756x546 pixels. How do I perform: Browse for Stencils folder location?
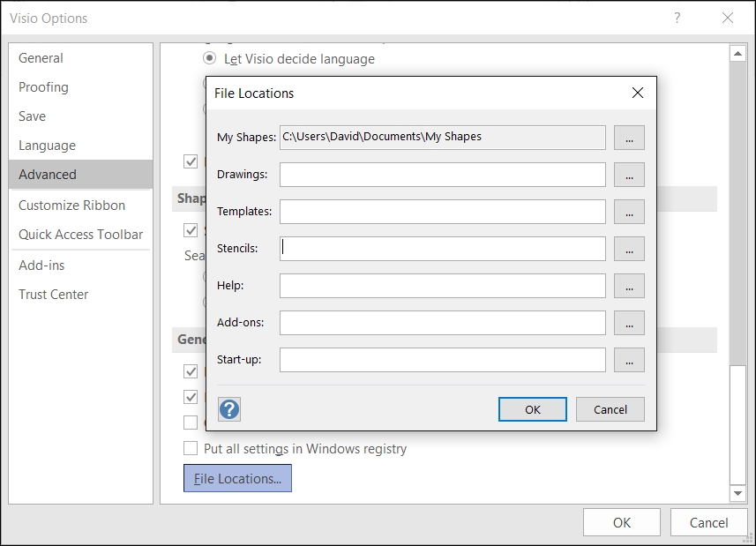(629, 249)
